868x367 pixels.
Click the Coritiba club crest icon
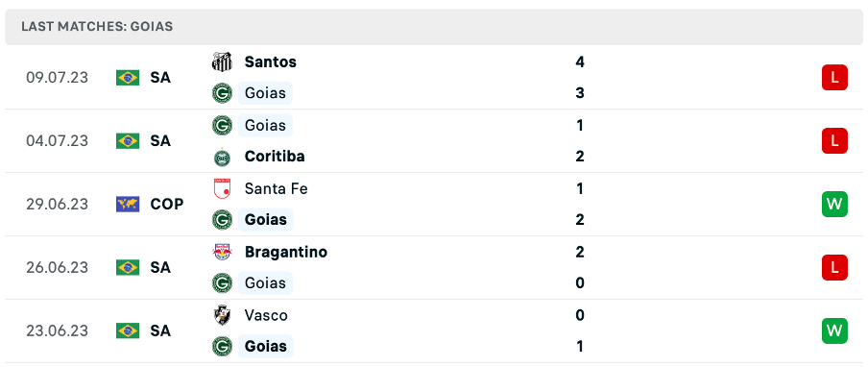[222, 158]
